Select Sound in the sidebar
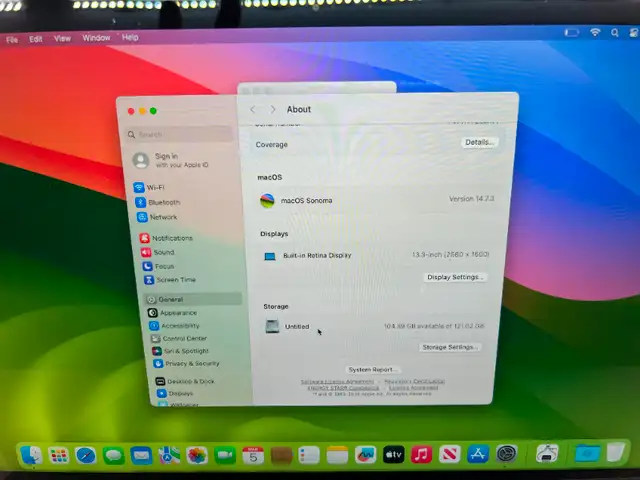Image resolution: width=640 pixels, height=480 pixels. (158, 252)
